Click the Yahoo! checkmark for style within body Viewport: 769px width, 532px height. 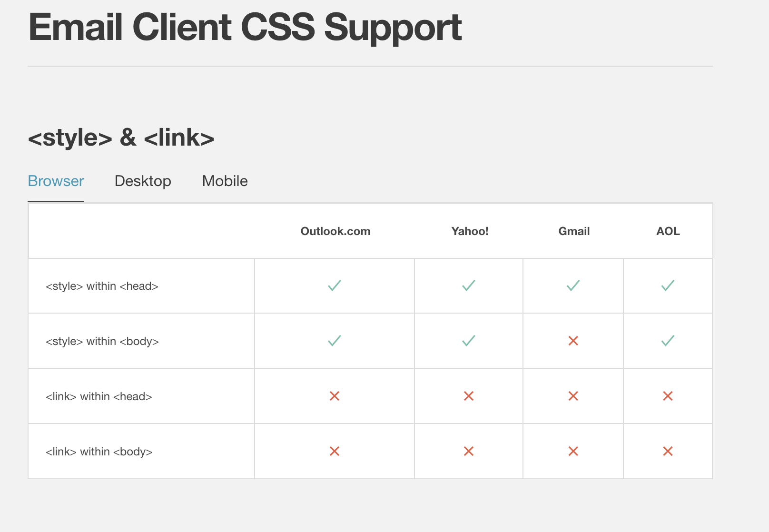(469, 341)
